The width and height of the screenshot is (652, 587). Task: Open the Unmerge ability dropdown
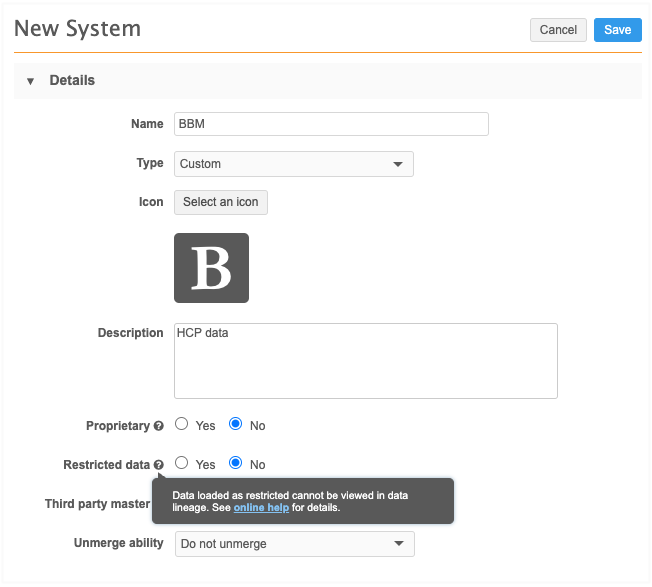pos(293,544)
